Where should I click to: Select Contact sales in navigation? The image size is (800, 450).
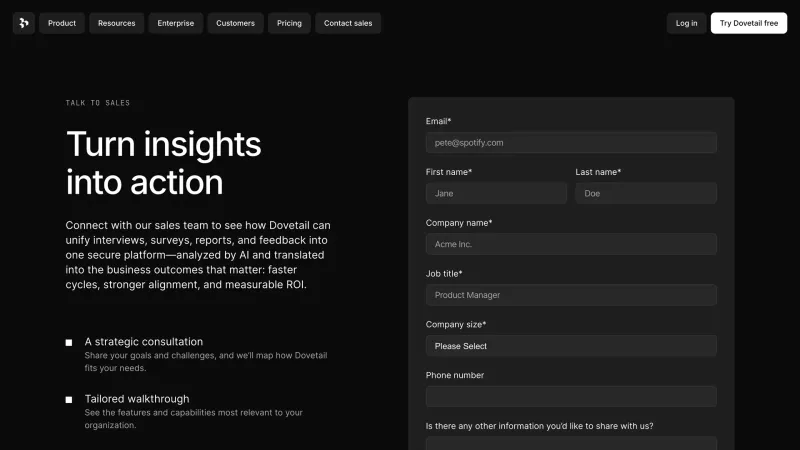(348, 23)
